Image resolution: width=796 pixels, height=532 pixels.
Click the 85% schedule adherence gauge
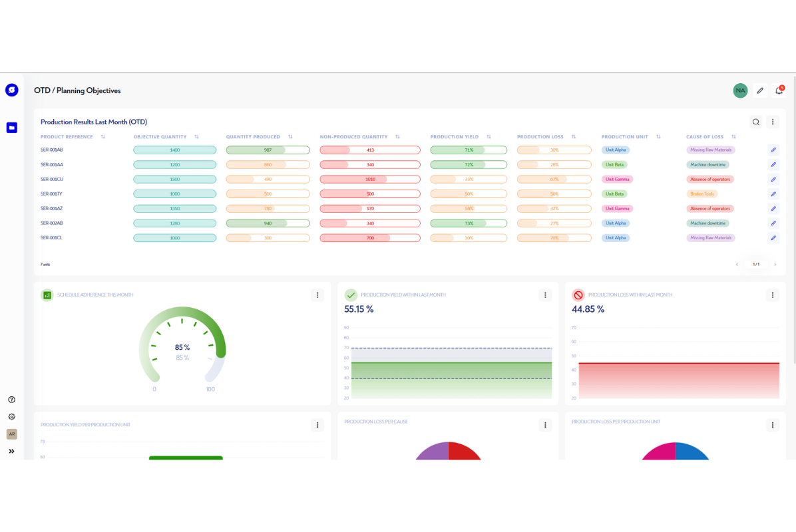point(182,348)
